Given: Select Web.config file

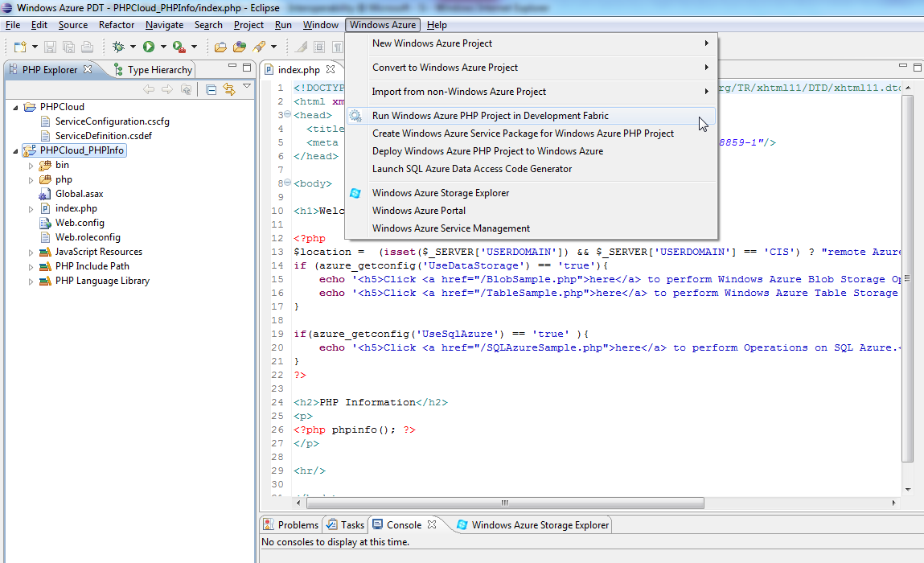Looking at the screenshot, I should pos(80,223).
